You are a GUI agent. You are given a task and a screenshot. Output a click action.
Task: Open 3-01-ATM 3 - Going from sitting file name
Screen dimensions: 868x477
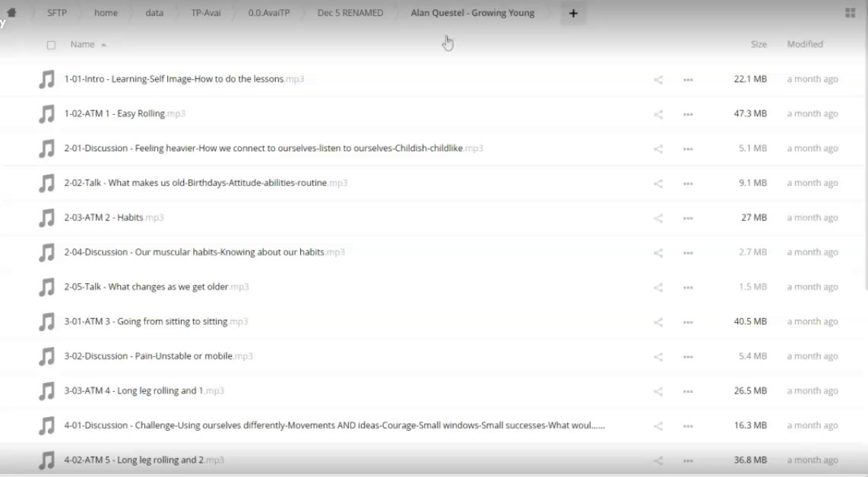coord(156,321)
